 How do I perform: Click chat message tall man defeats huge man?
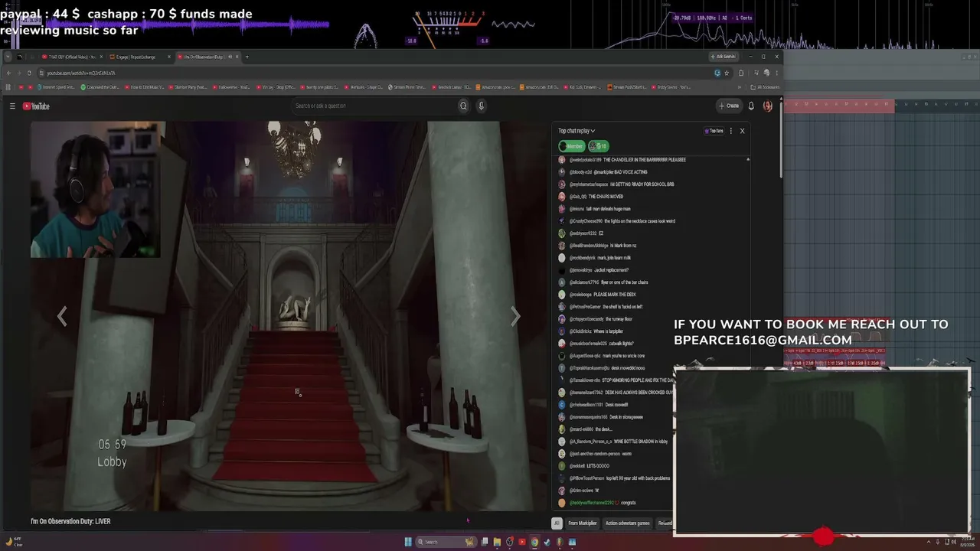point(609,209)
